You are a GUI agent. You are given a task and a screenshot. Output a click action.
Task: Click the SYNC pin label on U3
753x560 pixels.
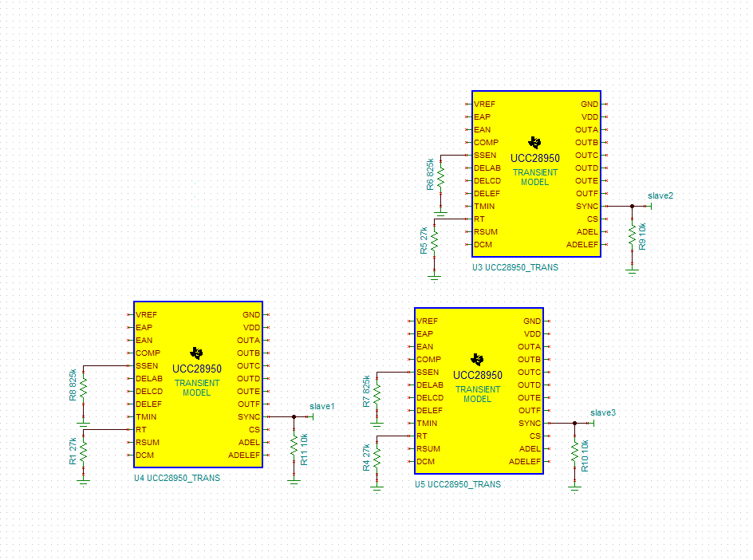tap(587, 207)
